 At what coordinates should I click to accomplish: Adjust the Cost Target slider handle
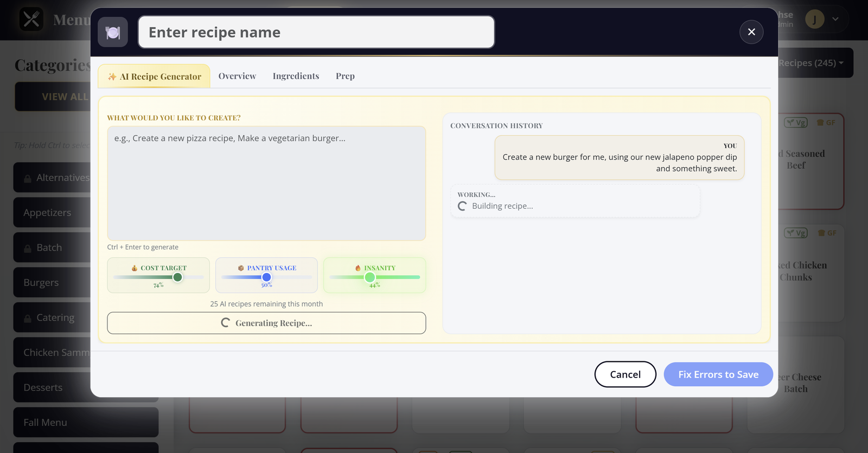pos(177,277)
